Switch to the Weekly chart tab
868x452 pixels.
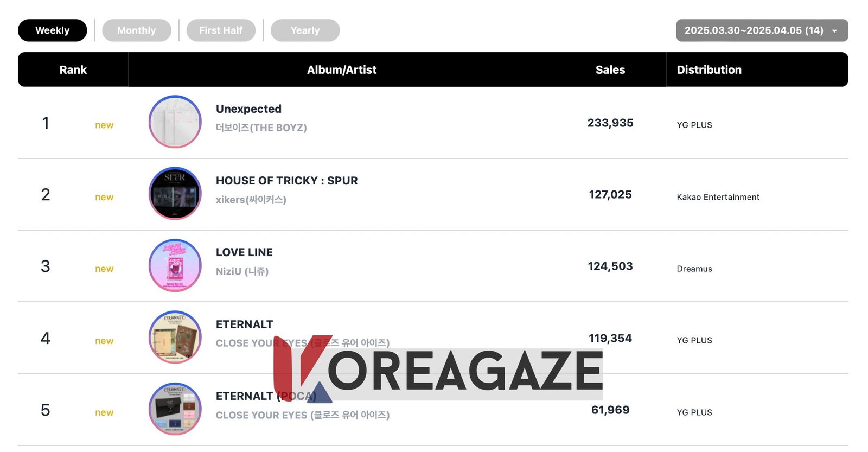coord(52,30)
